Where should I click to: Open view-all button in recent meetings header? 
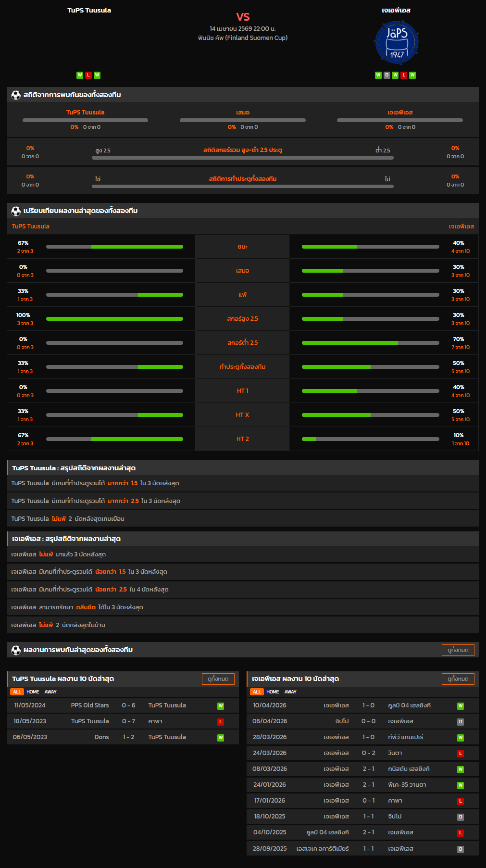[x=458, y=650]
